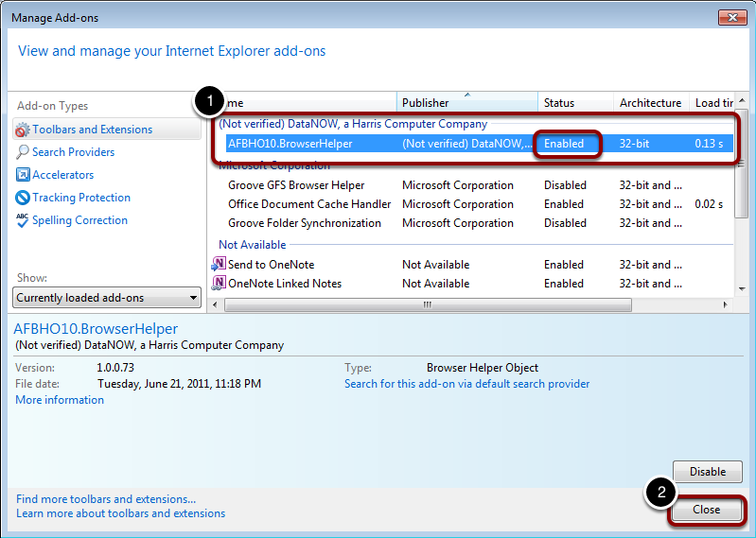Image resolution: width=756 pixels, height=538 pixels.
Task: Click the Browser Helper Object type text
Action: [483, 368]
